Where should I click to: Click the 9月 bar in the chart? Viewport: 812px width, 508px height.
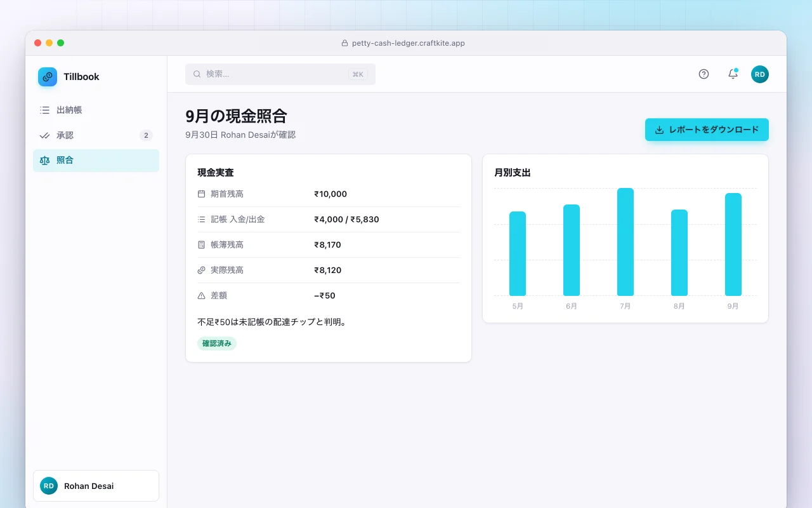(733, 244)
